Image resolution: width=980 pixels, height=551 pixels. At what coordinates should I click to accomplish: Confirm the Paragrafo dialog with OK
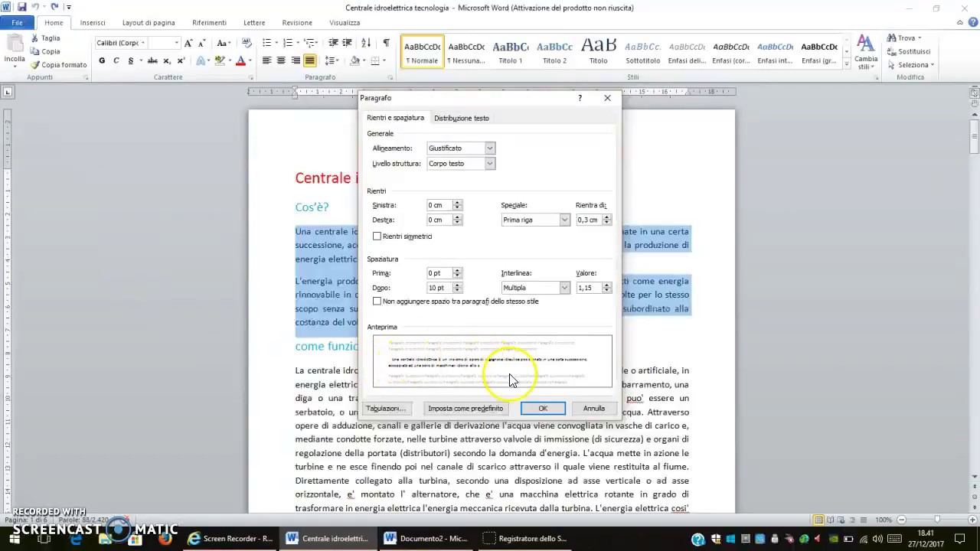tap(543, 409)
